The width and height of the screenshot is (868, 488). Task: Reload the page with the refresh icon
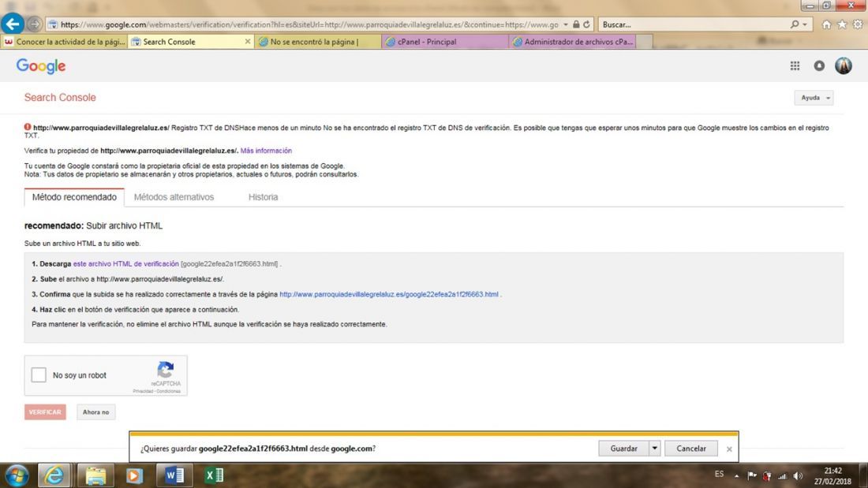tap(587, 24)
